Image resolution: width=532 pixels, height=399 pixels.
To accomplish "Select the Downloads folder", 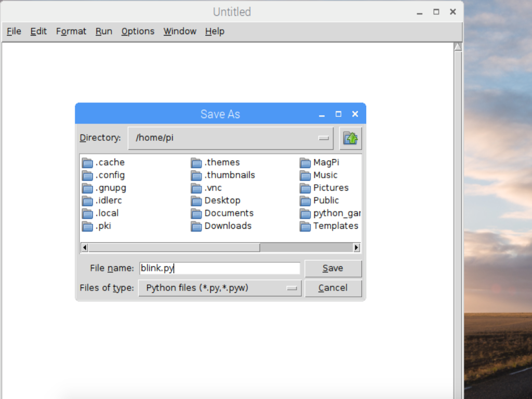I will coord(221,226).
